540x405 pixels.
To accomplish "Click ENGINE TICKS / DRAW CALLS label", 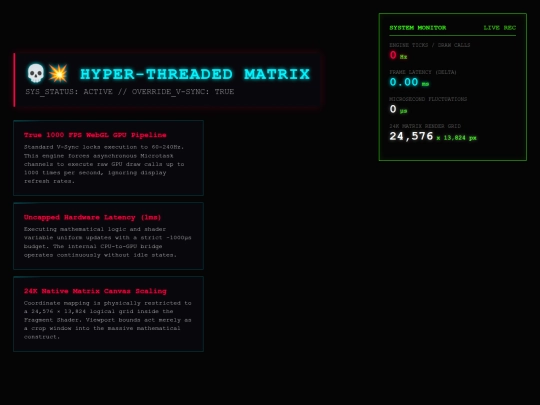I will coord(429,45).
